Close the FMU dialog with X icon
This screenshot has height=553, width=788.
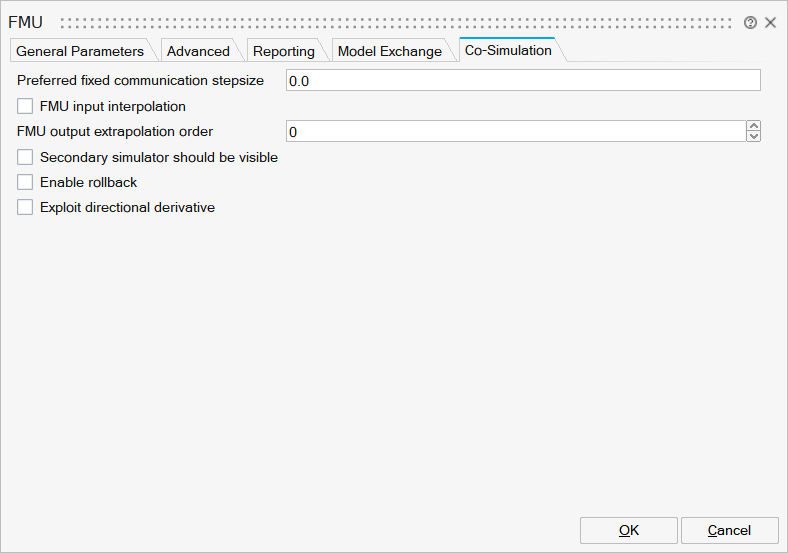coord(770,22)
